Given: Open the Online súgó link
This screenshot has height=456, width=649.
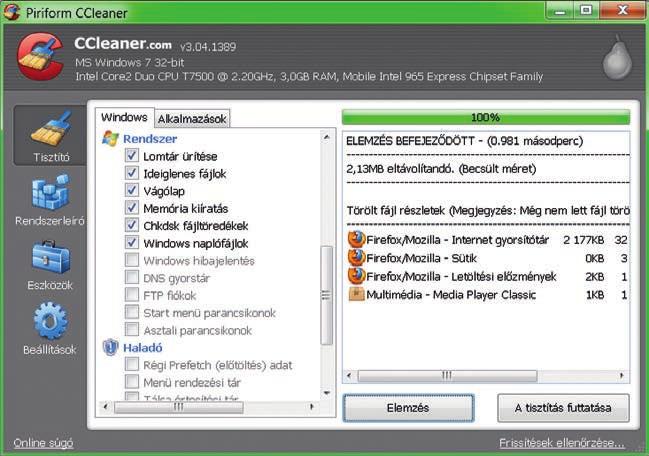Looking at the screenshot, I should click(x=43, y=443).
